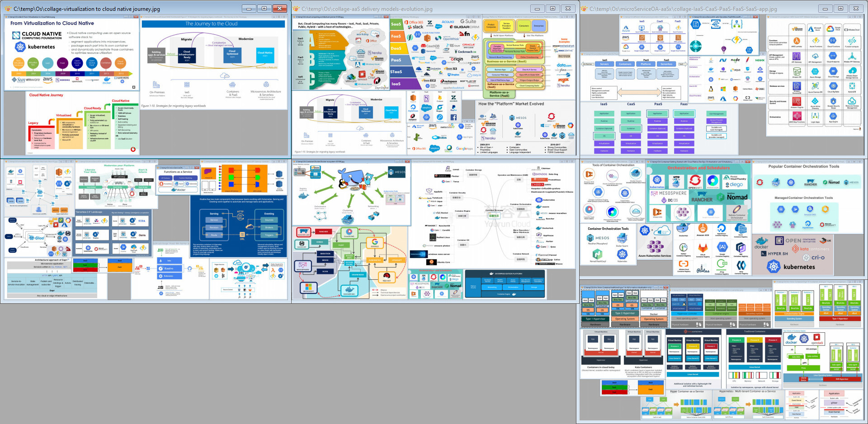Minimize the IaaS-CaaS-PaaS-FaaS-SaaS-app window
The height and width of the screenshot is (424, 868).
(825, 9)
